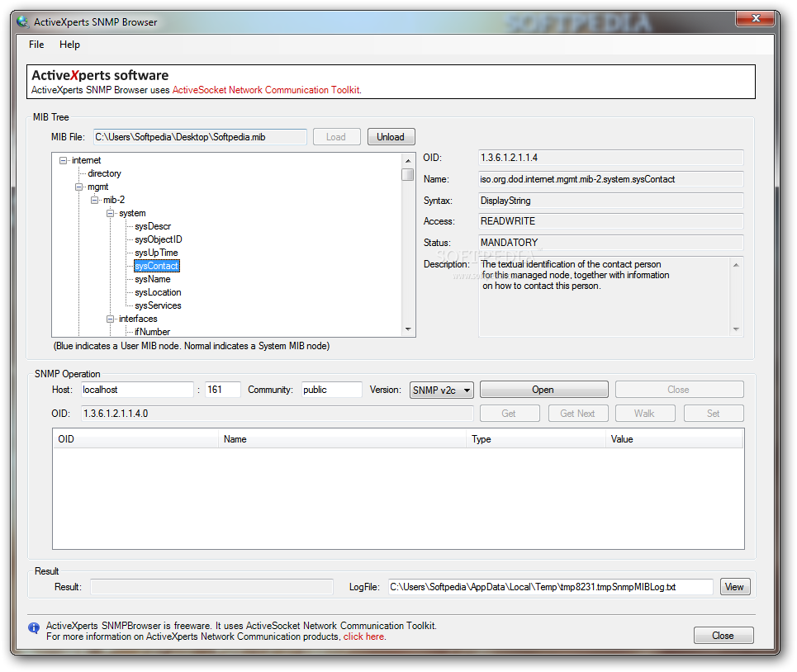The height and width of the screenshot is (672, 797).
Task: Click the Walk button
Action: tap(645, 414)
